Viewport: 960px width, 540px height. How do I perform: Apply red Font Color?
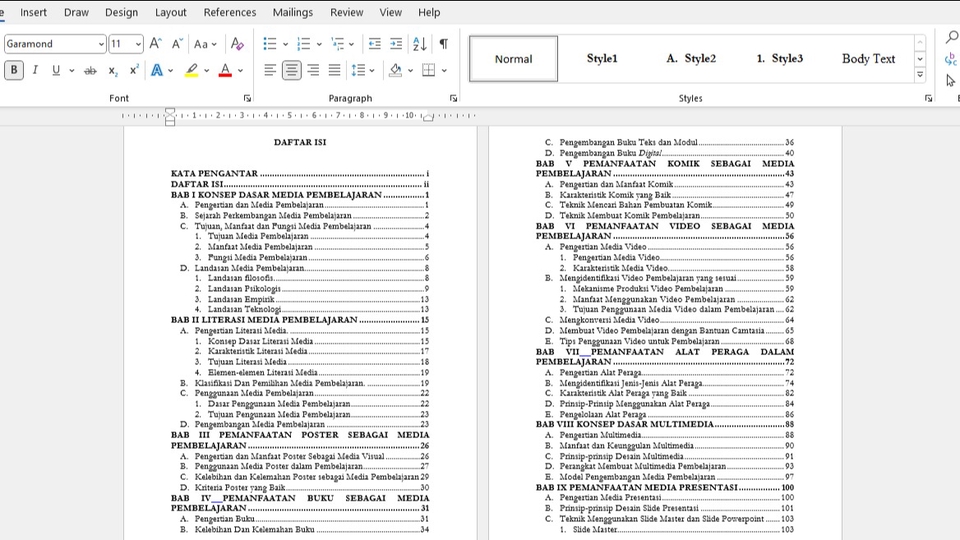pyautogui.click(x=225, y=70)
